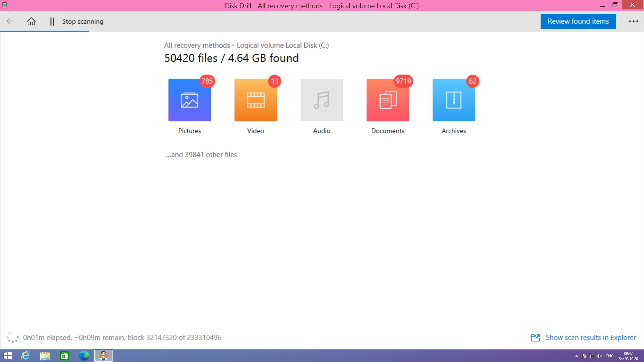Click the ENG language indicator

tap(610, 356)
